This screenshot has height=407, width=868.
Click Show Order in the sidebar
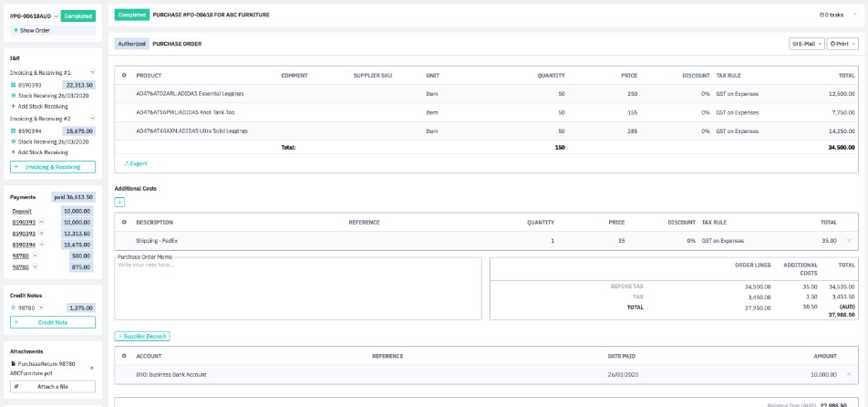(x=35, y=30)
